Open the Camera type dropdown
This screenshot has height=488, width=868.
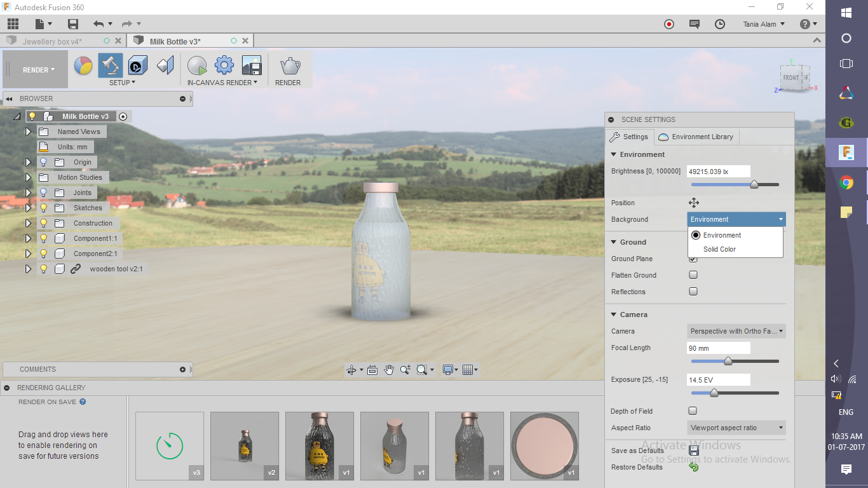point(736,331)
